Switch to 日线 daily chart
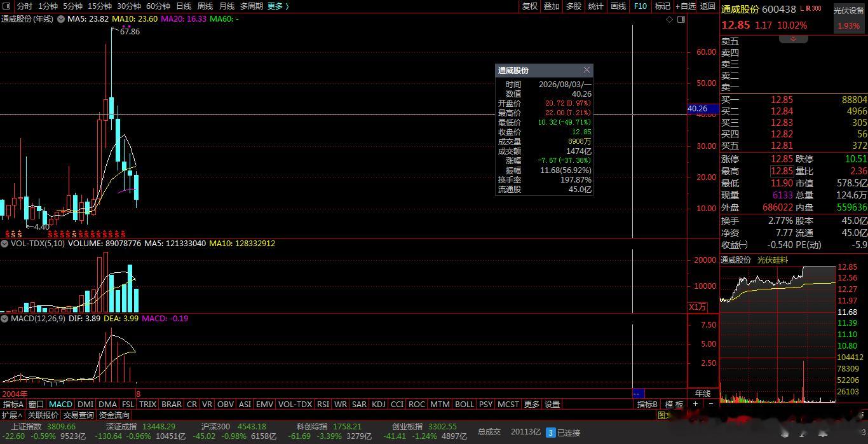868x444 pixels. [x=183, y=6]
